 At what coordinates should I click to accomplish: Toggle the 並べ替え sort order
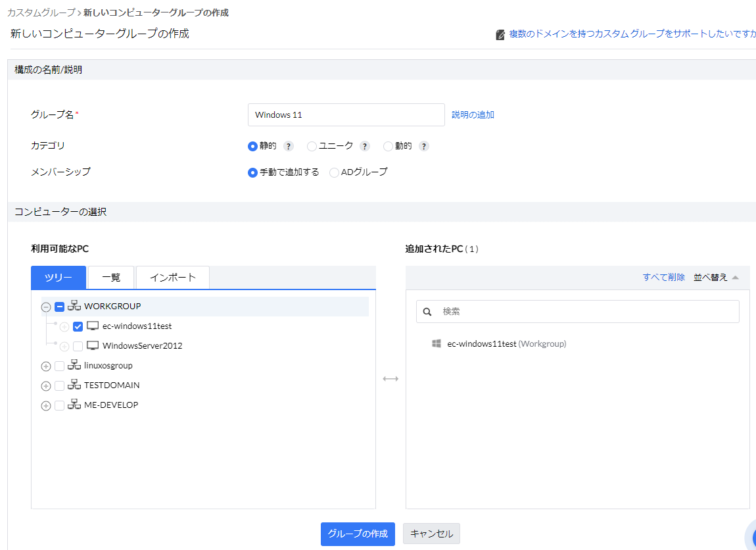tap(716, 278)
